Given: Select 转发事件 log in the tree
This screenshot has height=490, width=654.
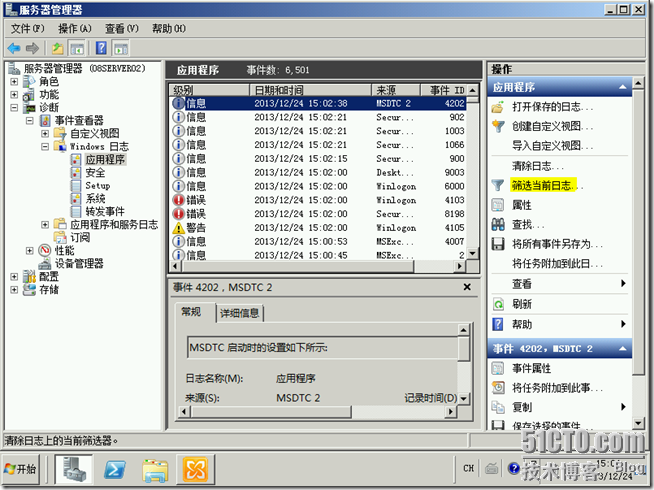Looking at the screenshot, I should 105,211.
